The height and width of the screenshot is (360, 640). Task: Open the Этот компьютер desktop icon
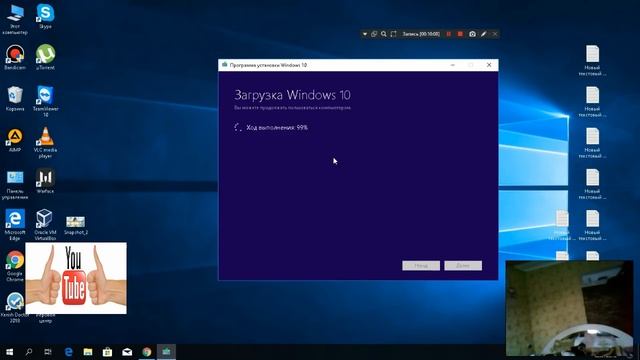point(15,20)
